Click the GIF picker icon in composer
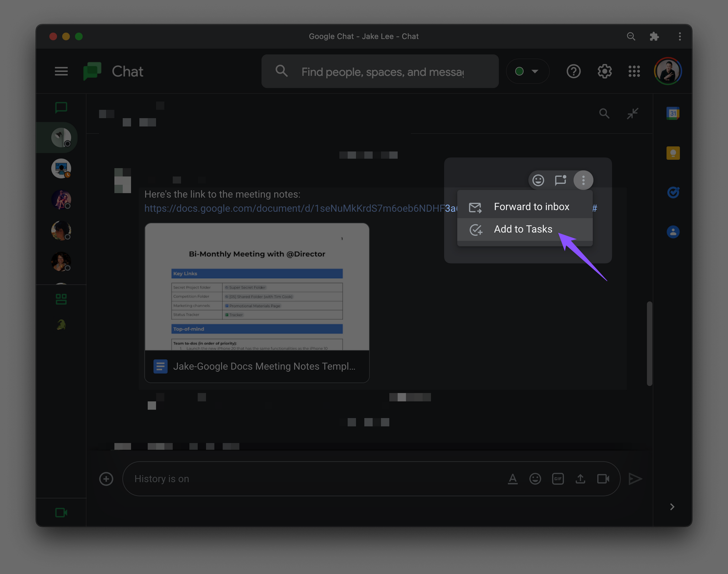This screenshot has height=574, width=728. [x=558, y=479]
